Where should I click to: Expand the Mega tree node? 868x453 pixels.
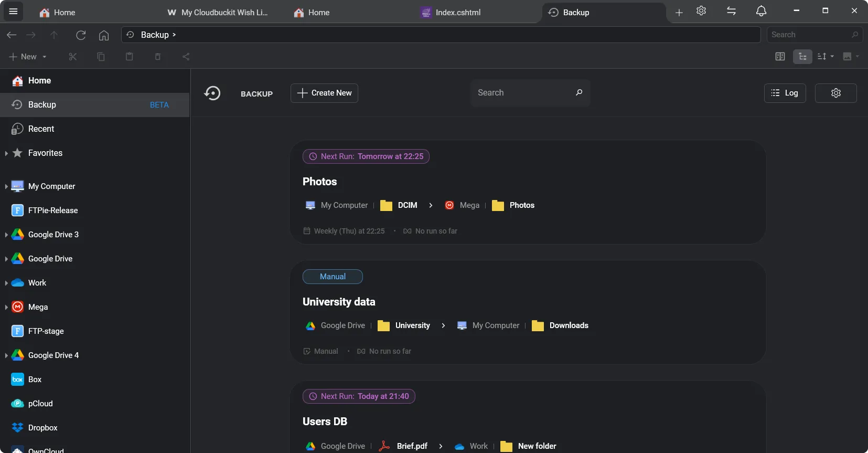click(6, 307)
